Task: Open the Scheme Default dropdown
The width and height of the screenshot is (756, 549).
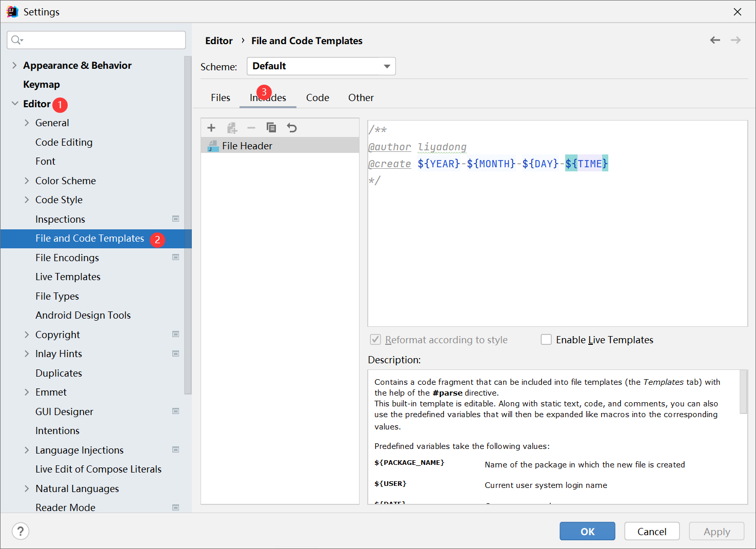Action: 321,66
